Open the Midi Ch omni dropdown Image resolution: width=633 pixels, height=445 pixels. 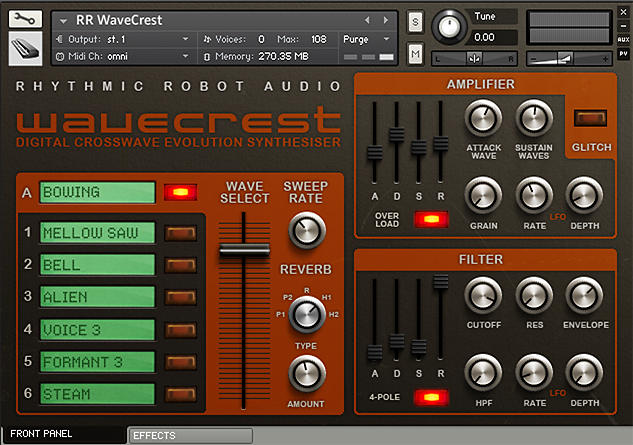[185, 56]
